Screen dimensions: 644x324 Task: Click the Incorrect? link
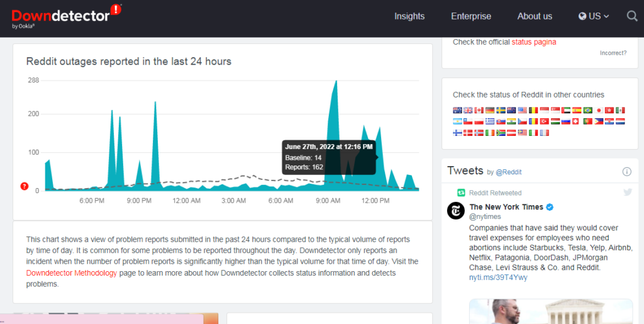tap(613, 53)
